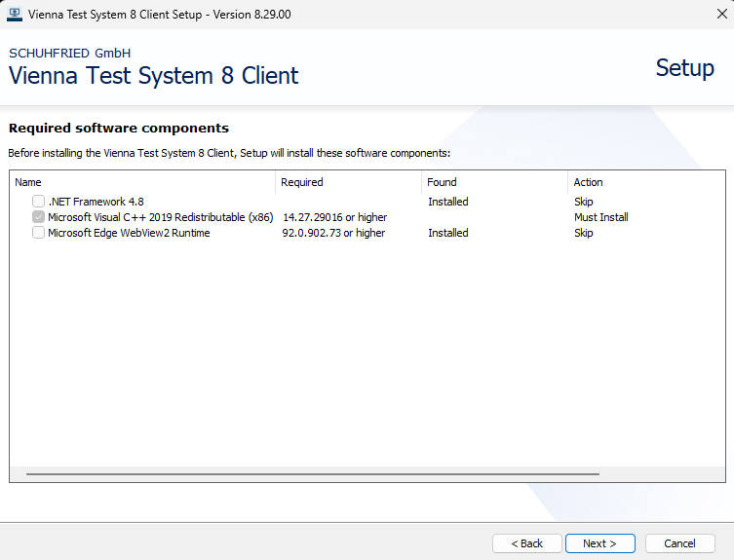
Task: Toggle the .NET Framework 4.8 checkbox
Action: [38, 202]
